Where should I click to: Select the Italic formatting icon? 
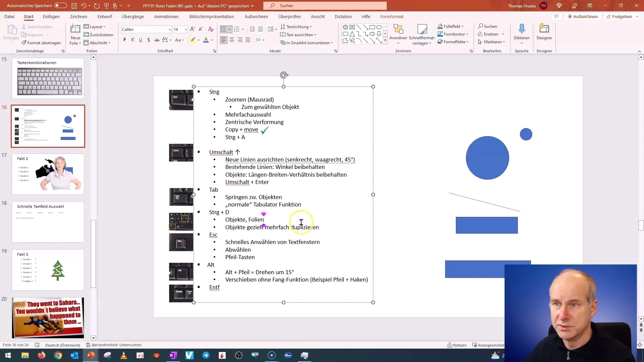(x=133, y=40)
